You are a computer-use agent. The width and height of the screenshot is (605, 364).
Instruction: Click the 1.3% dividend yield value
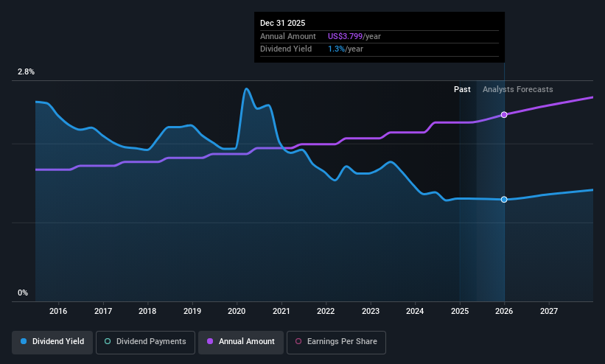point(336,49)
